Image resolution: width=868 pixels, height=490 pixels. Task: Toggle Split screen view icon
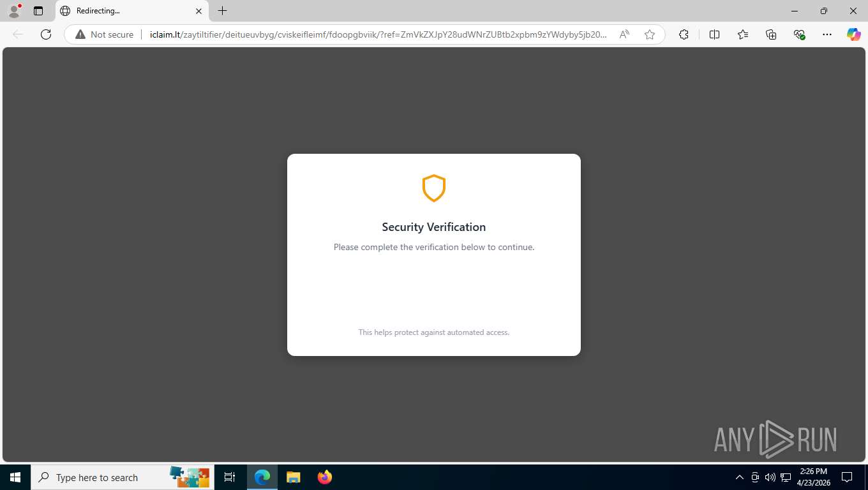(714, 34)
